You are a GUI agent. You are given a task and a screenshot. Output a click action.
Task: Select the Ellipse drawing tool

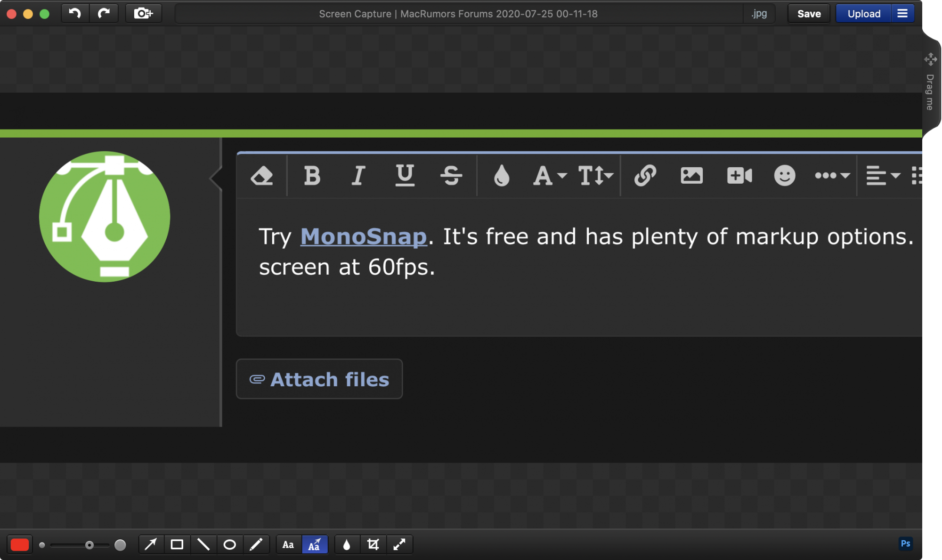coord(229,544)
